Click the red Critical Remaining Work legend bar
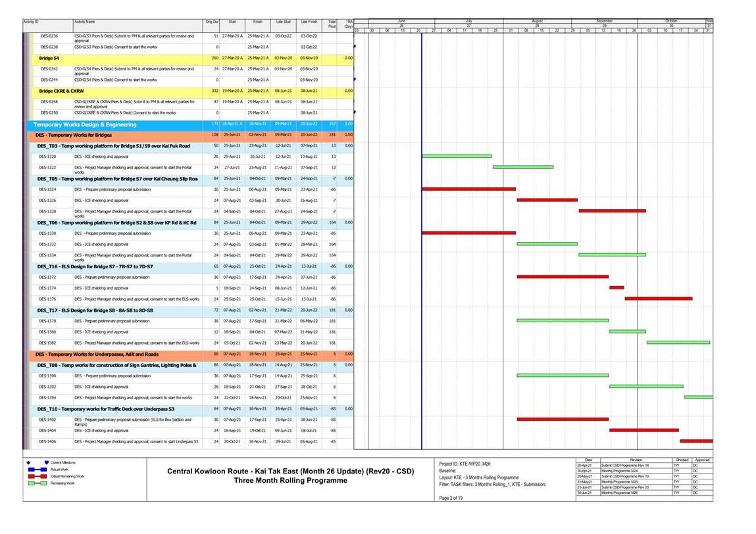The image size is (756, 534). [x=37, y=476]
